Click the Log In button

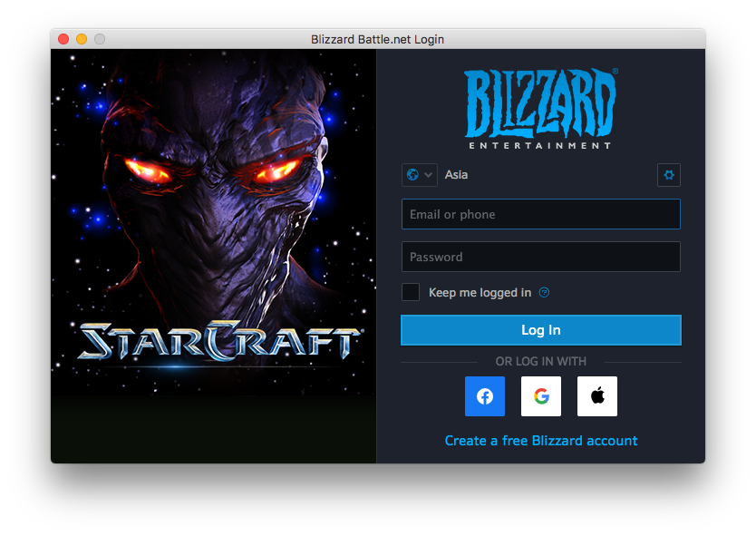coord(540,330)
